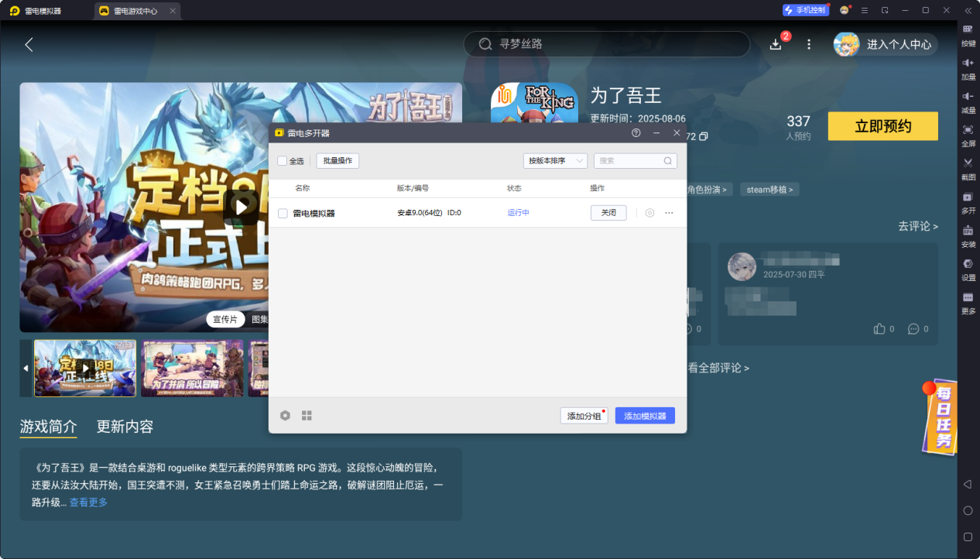Click the steam移植 tag
The height and width of the screenshot is (559, 980).
(769, 190)
